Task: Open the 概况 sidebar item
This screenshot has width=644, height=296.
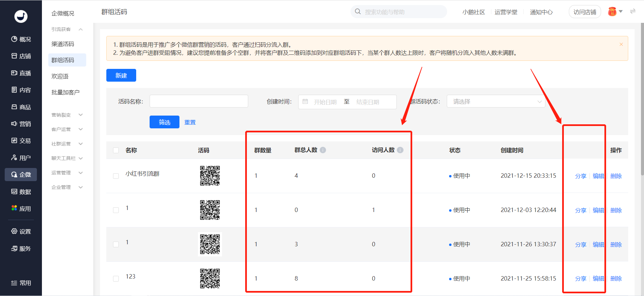Action: [x=21, y=39]
